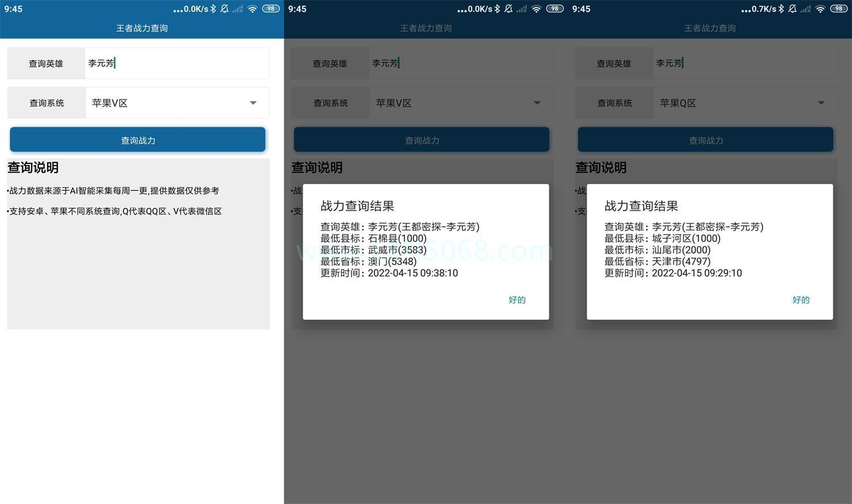Click the 9:45 clock on the left screen

pos(14,9)
